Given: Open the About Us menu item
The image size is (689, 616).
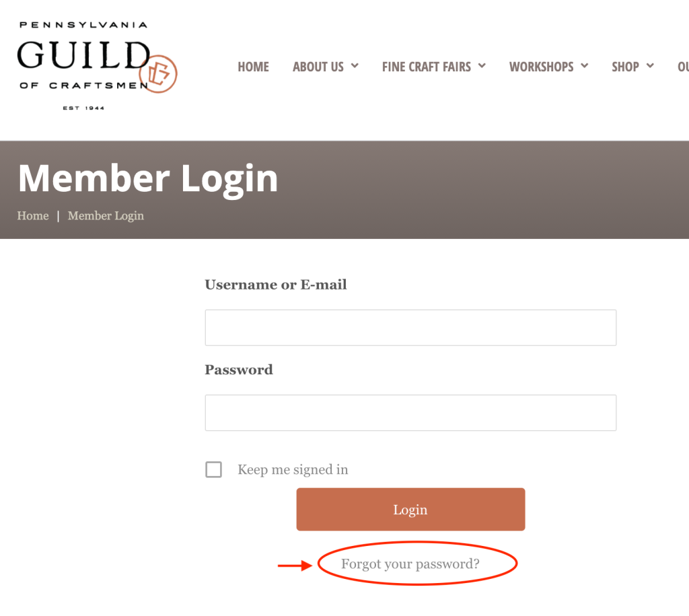Looking at the screenshot, I should click(318, 67).
